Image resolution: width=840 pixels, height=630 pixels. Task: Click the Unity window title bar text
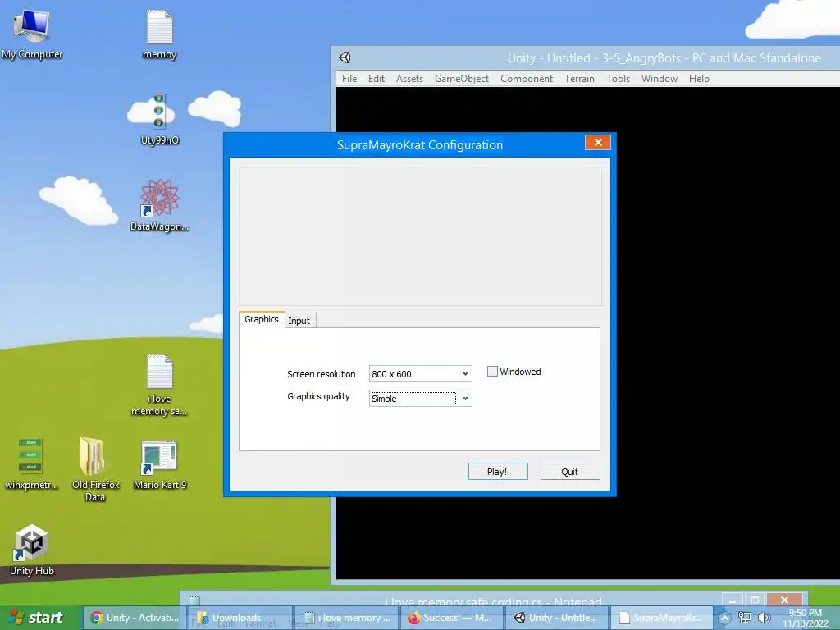(664, 58)
